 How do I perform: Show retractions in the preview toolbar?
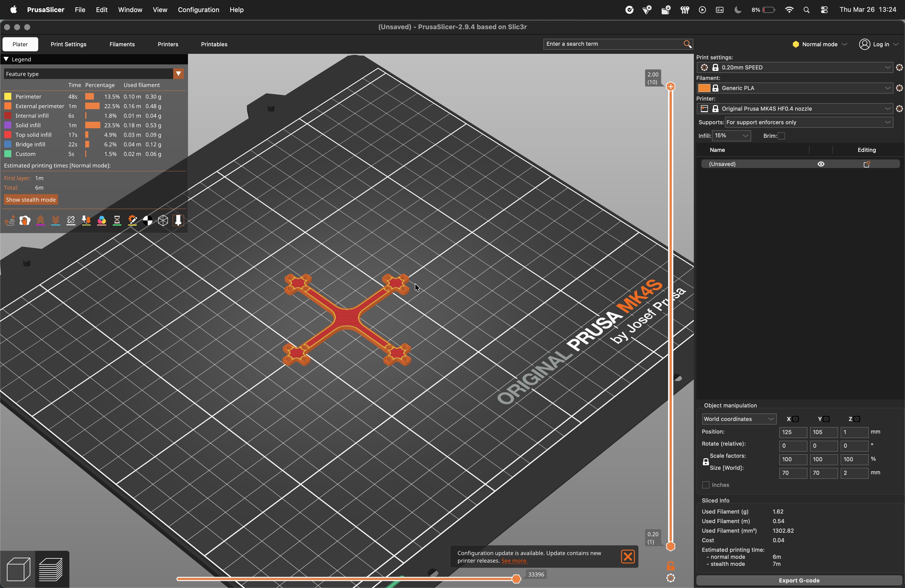[x=40, y=221]
